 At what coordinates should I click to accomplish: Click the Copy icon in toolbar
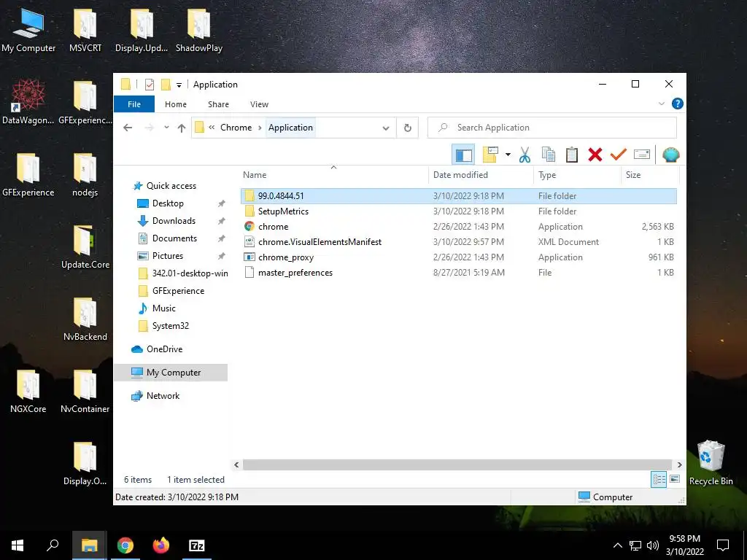point(549,155)
